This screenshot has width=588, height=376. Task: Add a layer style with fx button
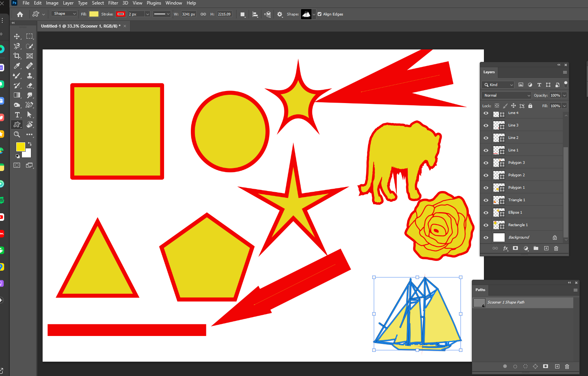(505, 248)
